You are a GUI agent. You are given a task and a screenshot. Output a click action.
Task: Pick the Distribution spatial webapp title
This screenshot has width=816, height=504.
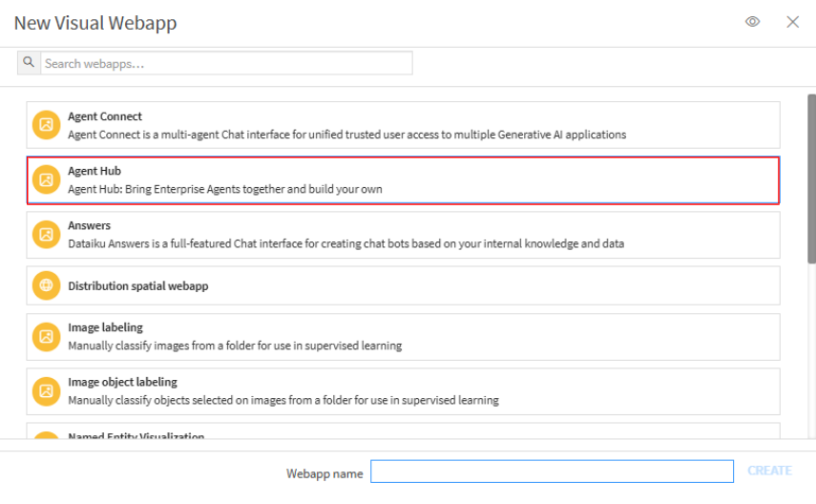[137, 285]
